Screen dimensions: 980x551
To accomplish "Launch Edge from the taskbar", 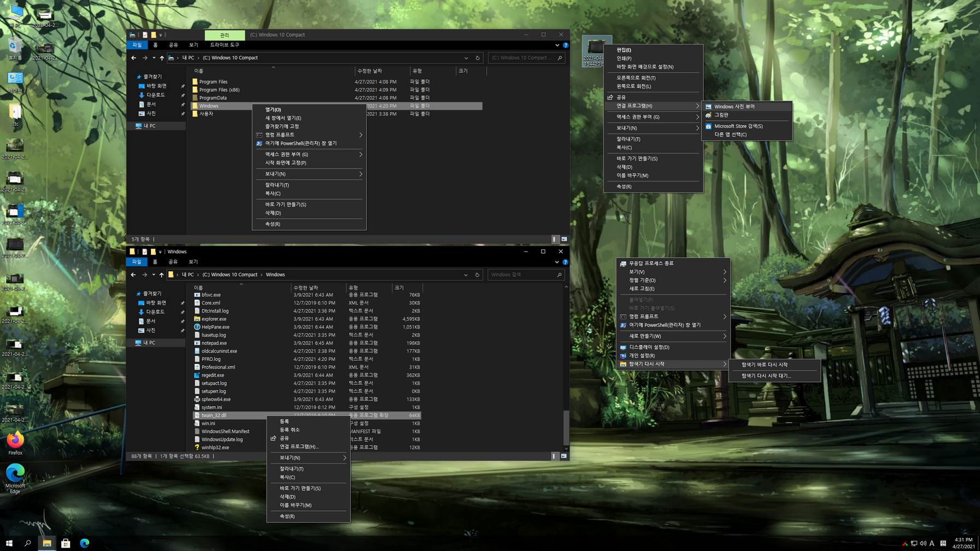I will pyautogui.click(x=85, y=543).
